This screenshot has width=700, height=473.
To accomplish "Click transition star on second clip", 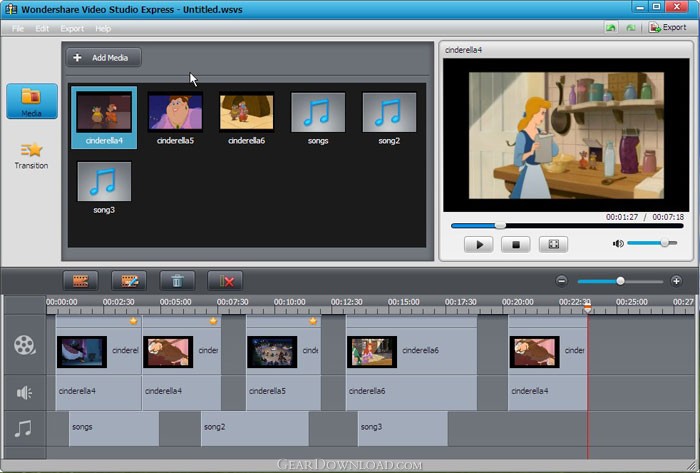I will click(213, 321).
